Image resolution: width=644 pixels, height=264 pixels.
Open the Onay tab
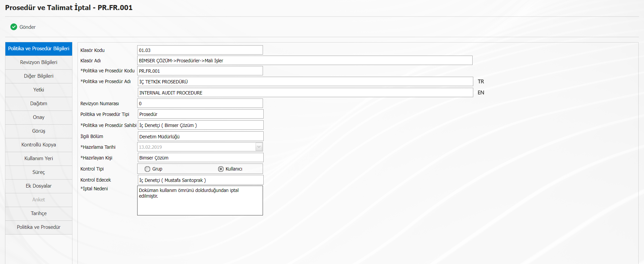click(39, 117)
